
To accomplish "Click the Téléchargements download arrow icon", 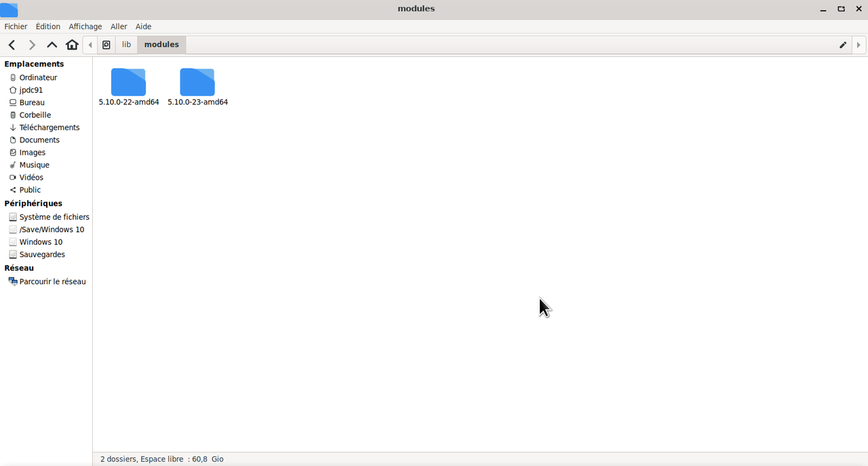I will 13,128.
